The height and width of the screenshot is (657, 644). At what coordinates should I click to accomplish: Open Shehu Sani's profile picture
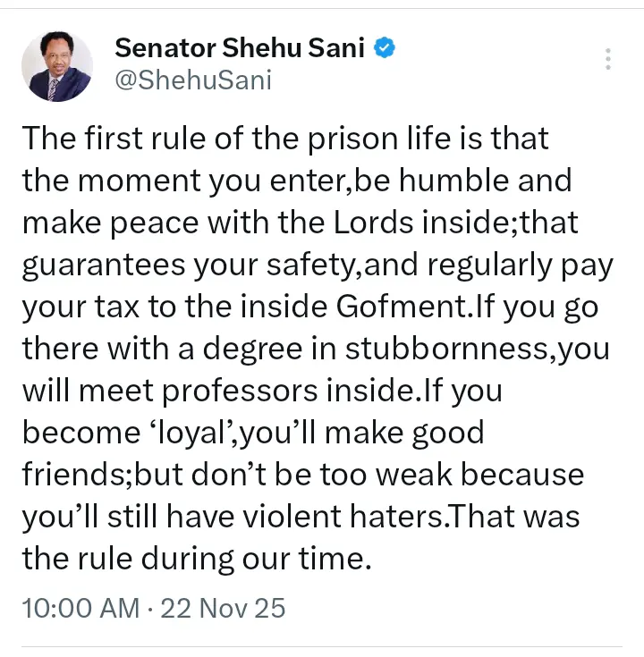[56, 66]
